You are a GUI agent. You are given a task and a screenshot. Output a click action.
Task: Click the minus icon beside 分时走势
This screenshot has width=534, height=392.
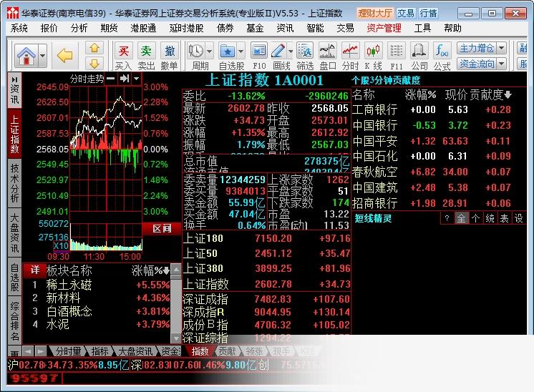point(110,79)
